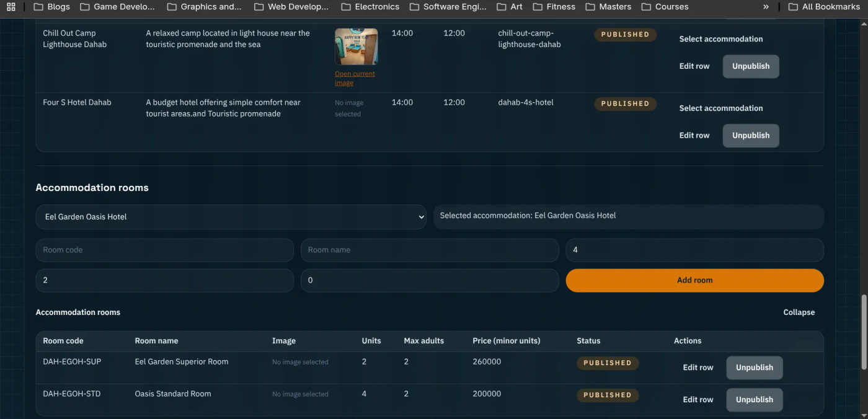The image size is (868, 419).
Task: Open the Courses bookmark folder
Action: (x=665, y=7)
